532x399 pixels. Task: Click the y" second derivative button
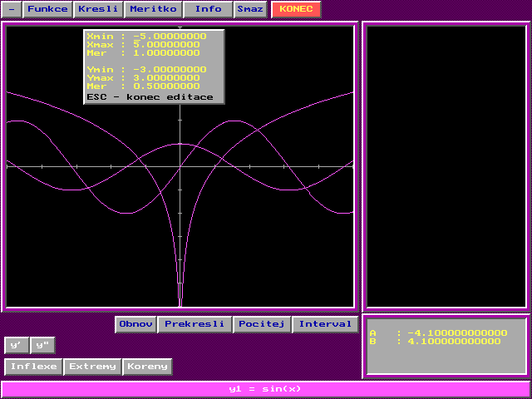pos(42,346)
